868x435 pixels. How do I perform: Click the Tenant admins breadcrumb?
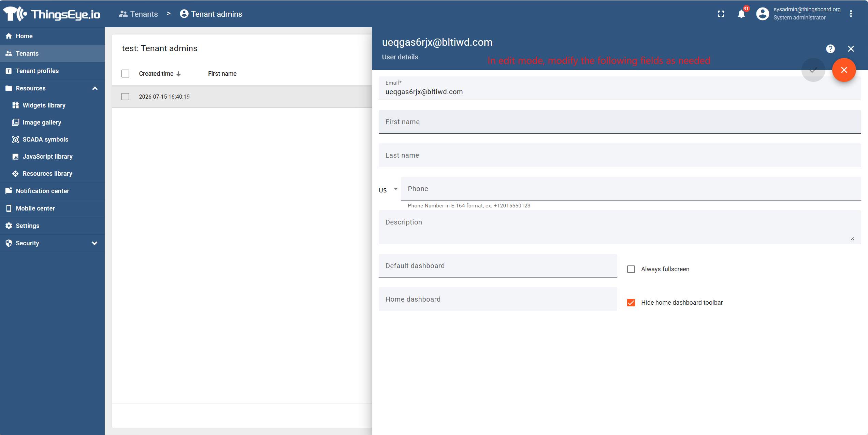coord(211,14)
